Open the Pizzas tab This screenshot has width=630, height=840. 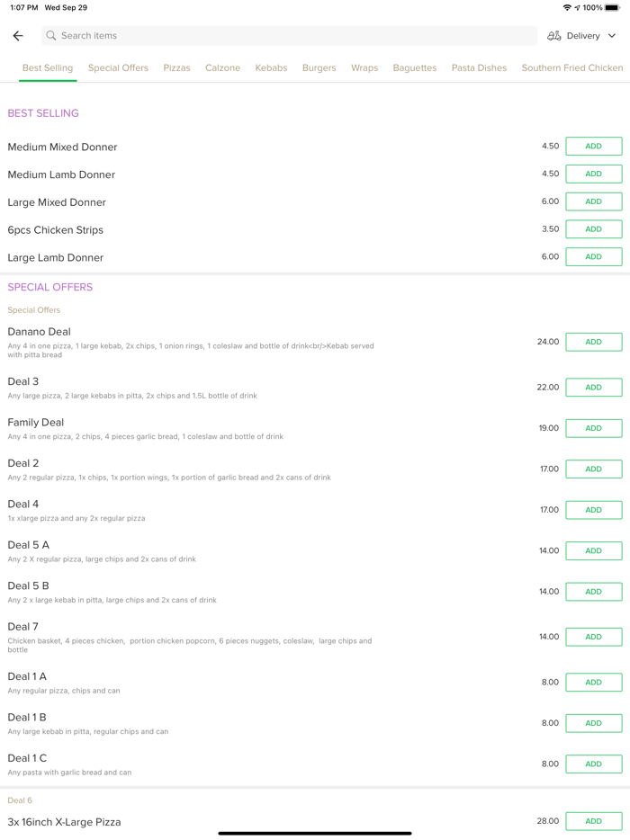176,68
